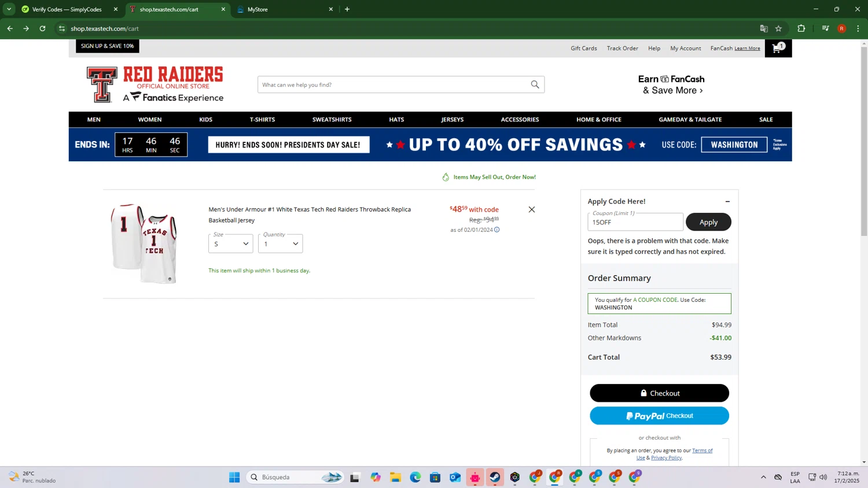Remove jersey from cart with X
This screenshot has width=868, height=488.
coord(531,209)
